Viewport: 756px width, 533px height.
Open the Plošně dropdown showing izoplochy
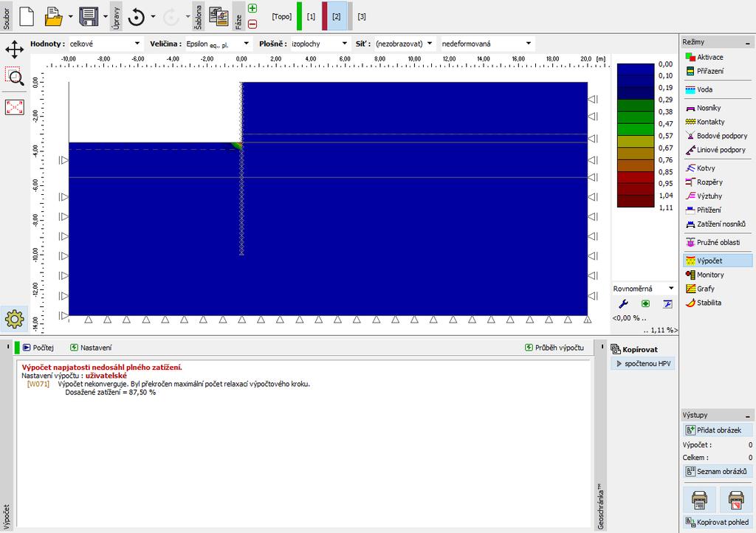[x=320, y=44]
